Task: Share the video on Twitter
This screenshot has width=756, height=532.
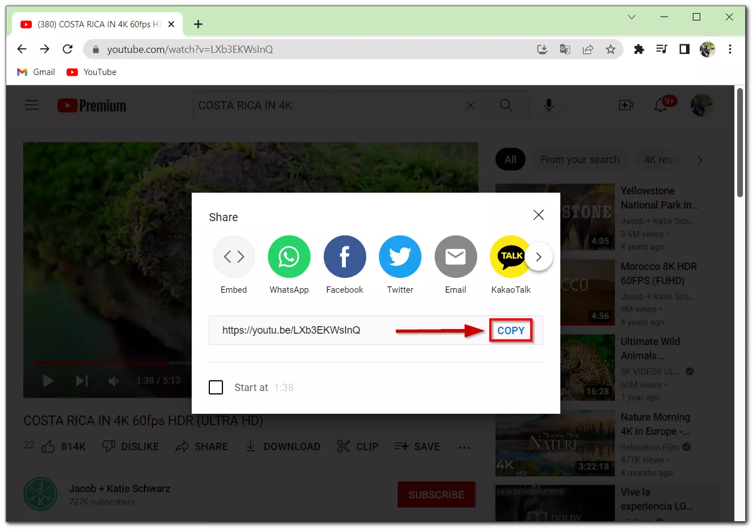Action: point(400,257)
